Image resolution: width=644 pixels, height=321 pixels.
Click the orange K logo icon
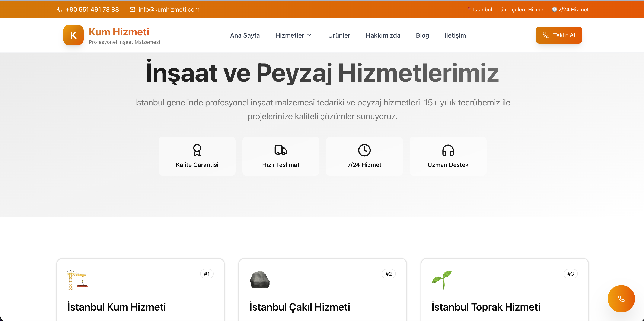coord(73,35)
